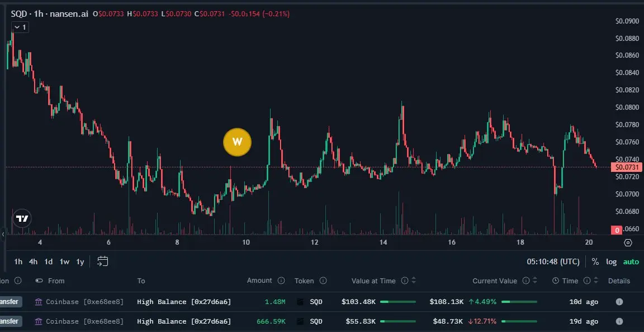Click SQD token icon in 10d ago row
644x332 pixels.
point(300,302)
